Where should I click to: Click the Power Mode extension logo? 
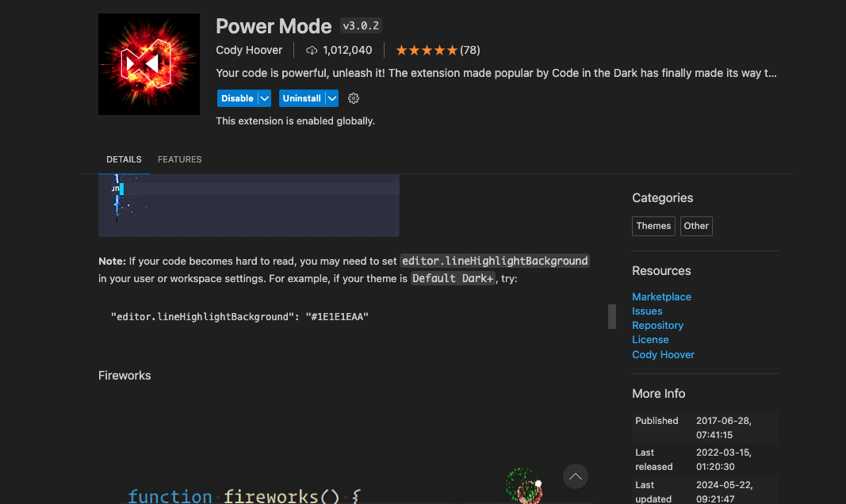tap(148, 64)
